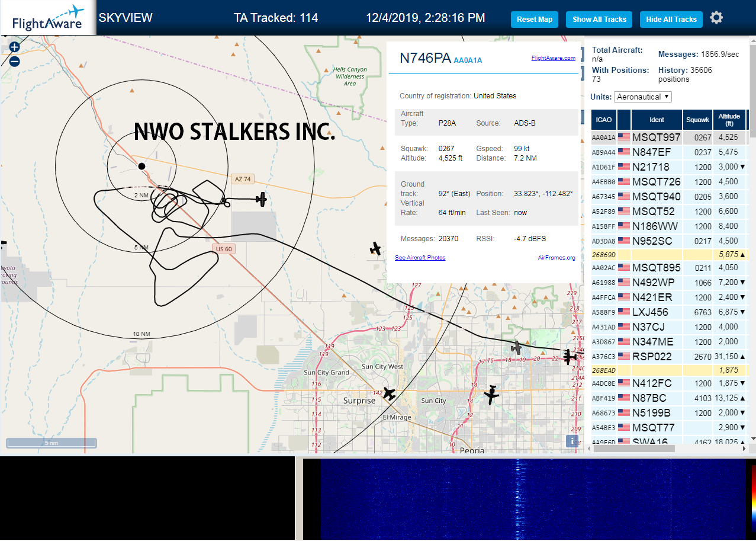This screenshot has height=541, width=756.
Task: Click the US flag in the RSP022 row
Action: click(624, 357)
